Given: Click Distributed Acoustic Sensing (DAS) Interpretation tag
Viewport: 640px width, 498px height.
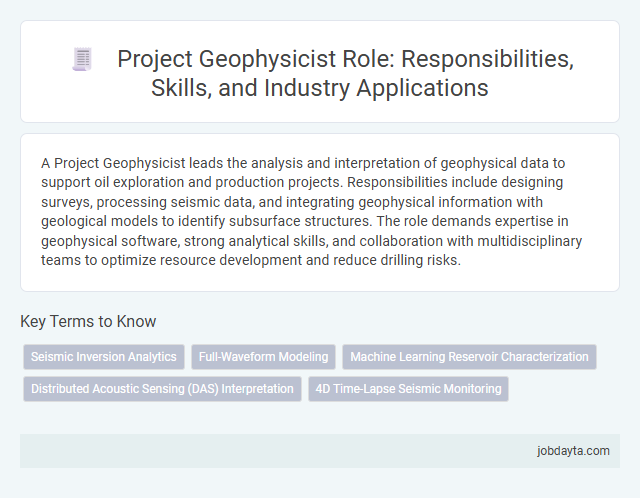Looking at the screenshot, I should [162, 389].
